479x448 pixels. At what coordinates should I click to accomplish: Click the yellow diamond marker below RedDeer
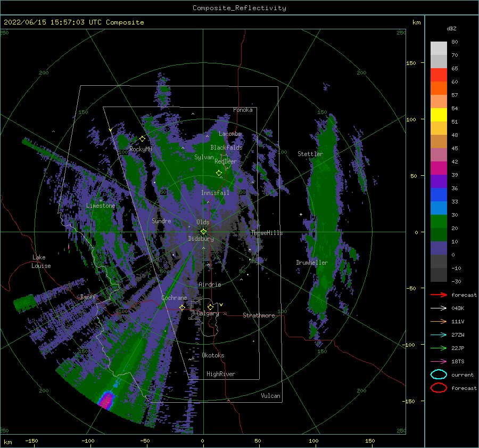(x=219, y=173)
